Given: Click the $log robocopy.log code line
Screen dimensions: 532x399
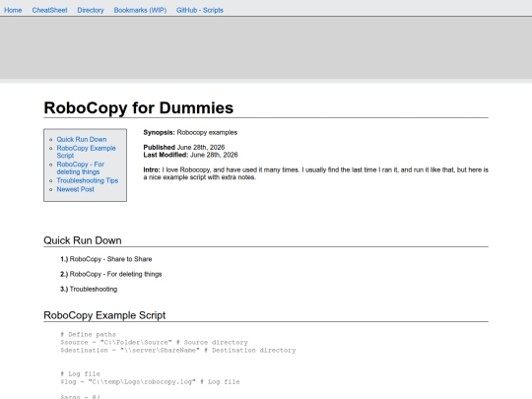Looking at the screenshot, I should click(x=150, y=381).
